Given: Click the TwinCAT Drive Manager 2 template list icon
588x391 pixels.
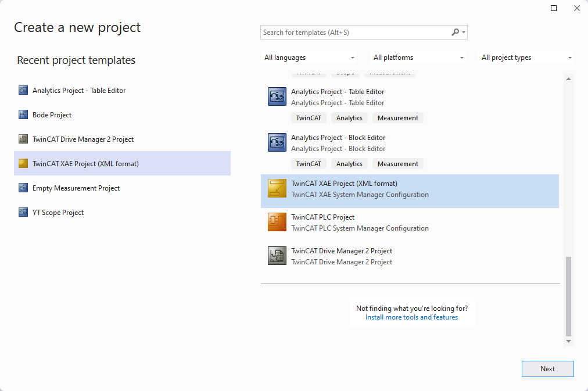Looking at the screenshot, I should (277, 256).
